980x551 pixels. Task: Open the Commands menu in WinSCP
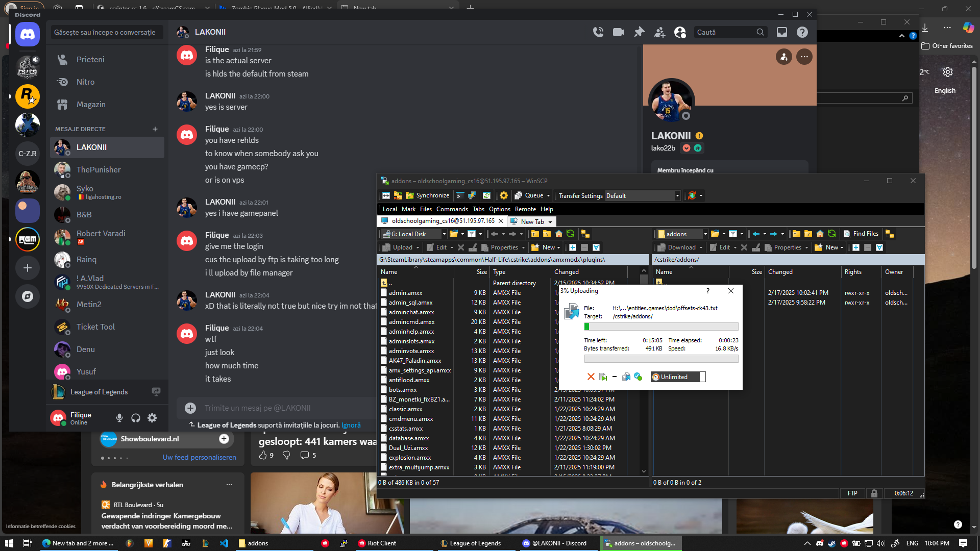pos(452,209)
